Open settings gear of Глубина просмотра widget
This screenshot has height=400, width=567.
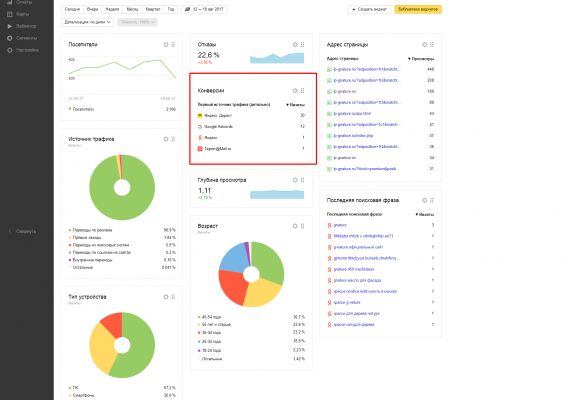click(x=295, y=180)
